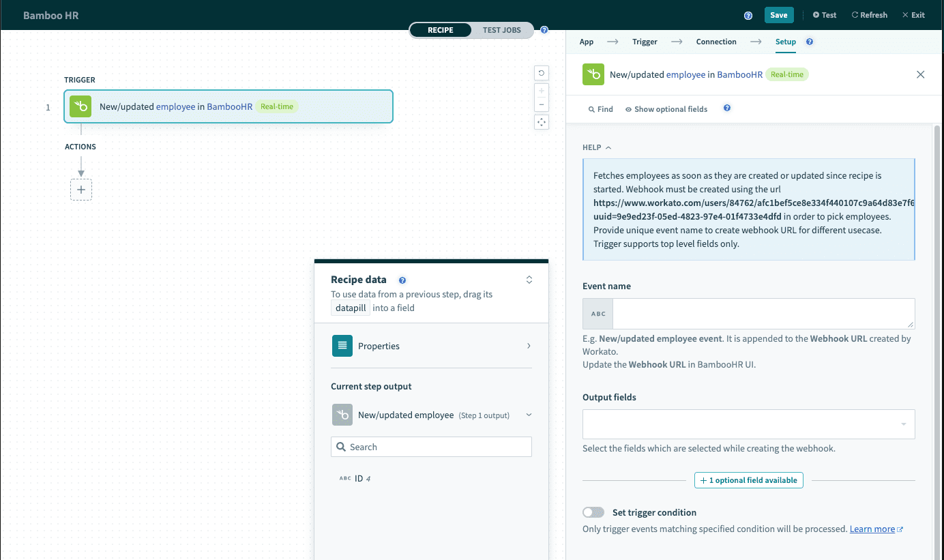Zoom out on the recipe canvas
The image size is (944, 560).
542,104
